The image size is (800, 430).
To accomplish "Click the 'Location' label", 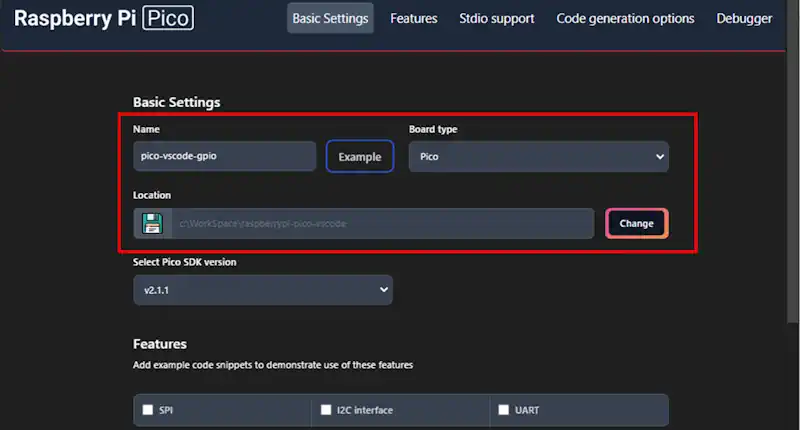I will [152, 195].
